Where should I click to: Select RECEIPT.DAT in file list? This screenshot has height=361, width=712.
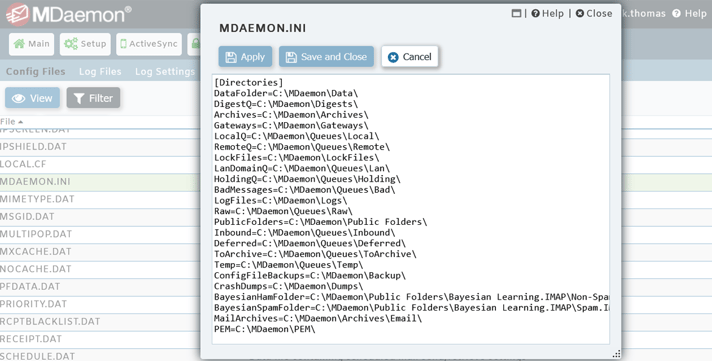click(31, 339)
